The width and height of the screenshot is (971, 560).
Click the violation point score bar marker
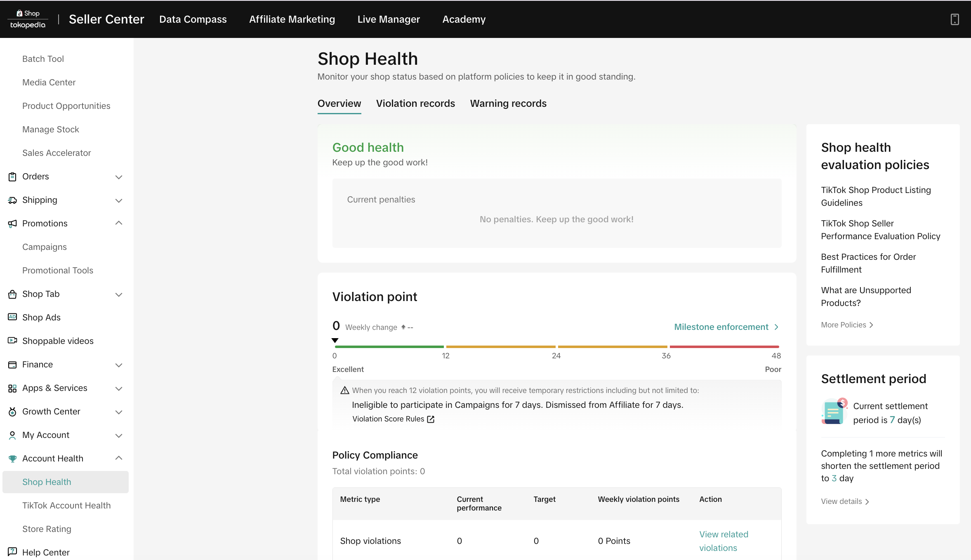click(x=335, y=341)
